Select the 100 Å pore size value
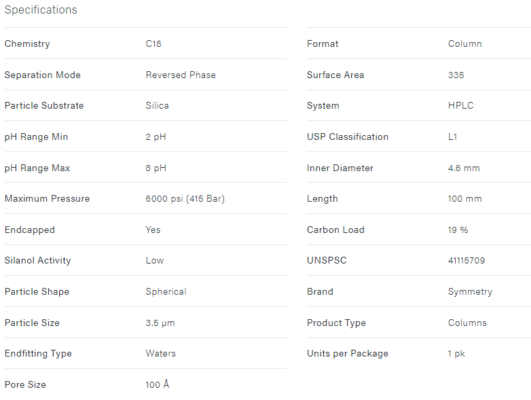 click(157, 384)
